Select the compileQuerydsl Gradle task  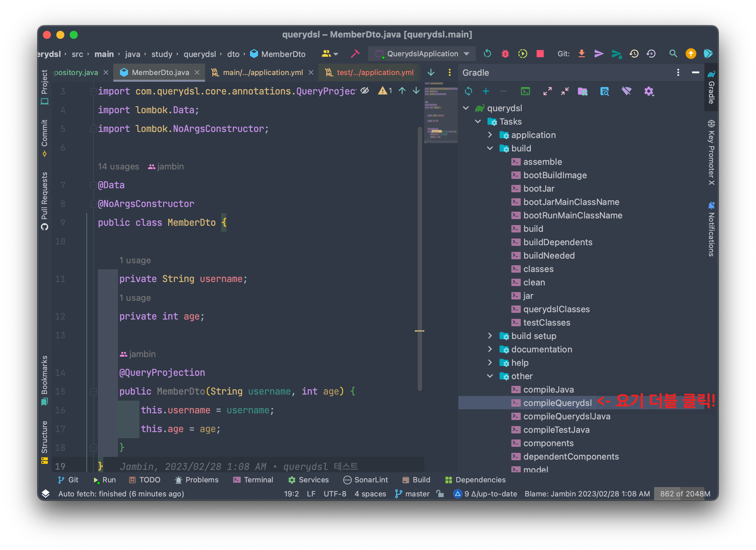pos(557,403)
